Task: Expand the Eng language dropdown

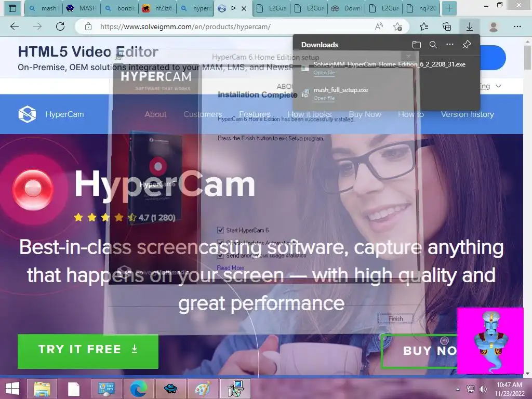Action: click(490, 86)
